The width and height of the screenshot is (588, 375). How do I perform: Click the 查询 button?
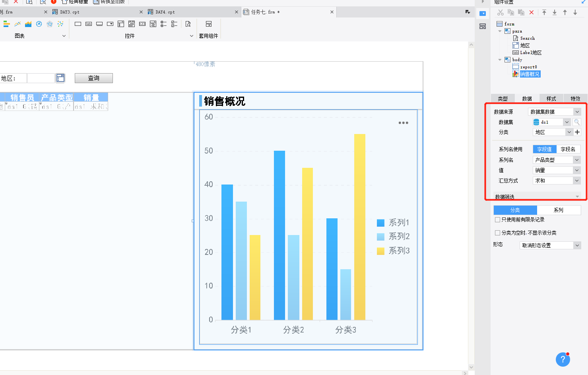(x=94, y=78)
